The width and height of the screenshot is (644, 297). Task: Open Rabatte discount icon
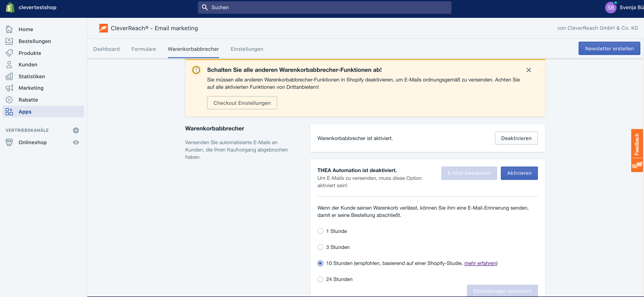(x=9, y=100)
